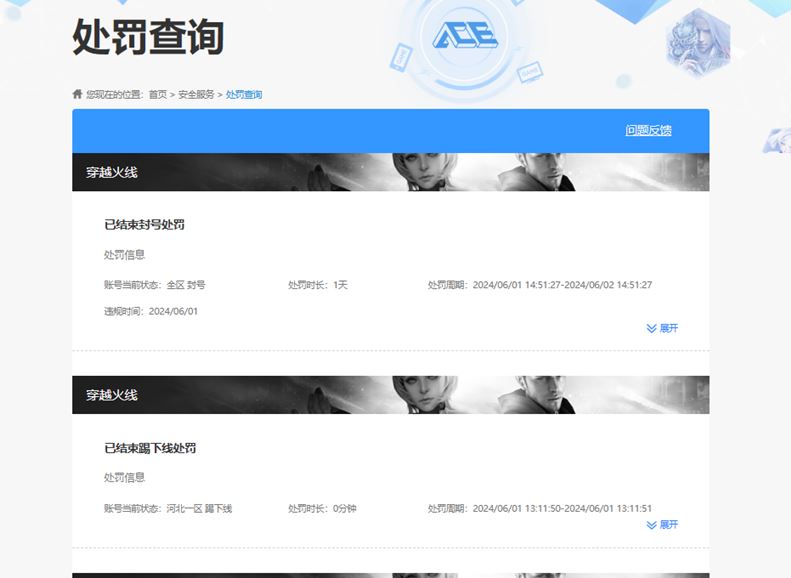Click the second 穿越火线 game banner
Image resolution: width=791 pixels, height=578 pixels.
(x=390, y=395)
